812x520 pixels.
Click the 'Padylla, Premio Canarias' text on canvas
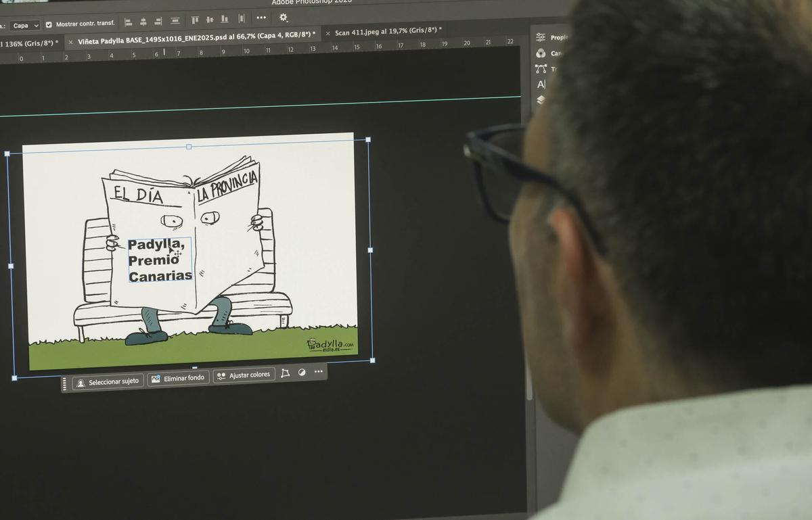[160, 260]
